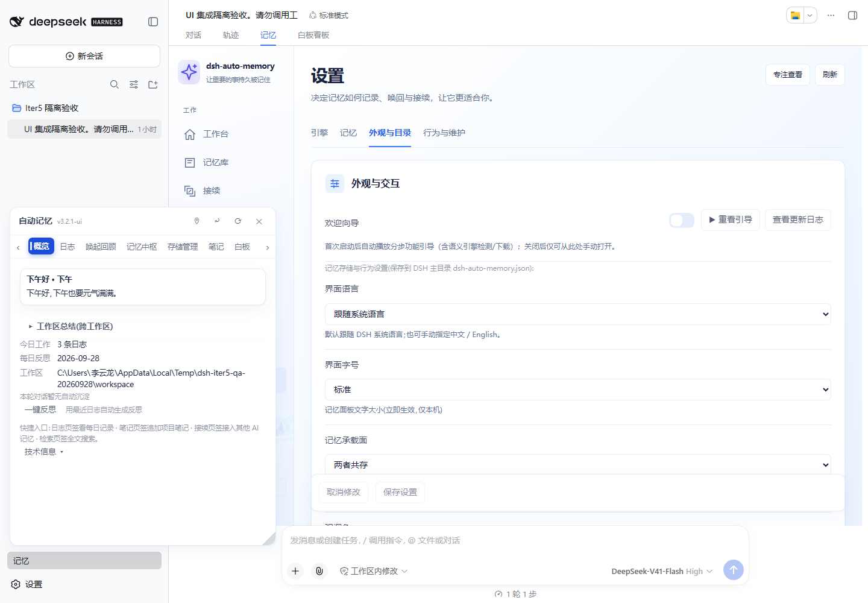Select the 日志 tab in 自动记忆 panel
The width and height of the screenshot is (868, 603).
pos(68,247)
